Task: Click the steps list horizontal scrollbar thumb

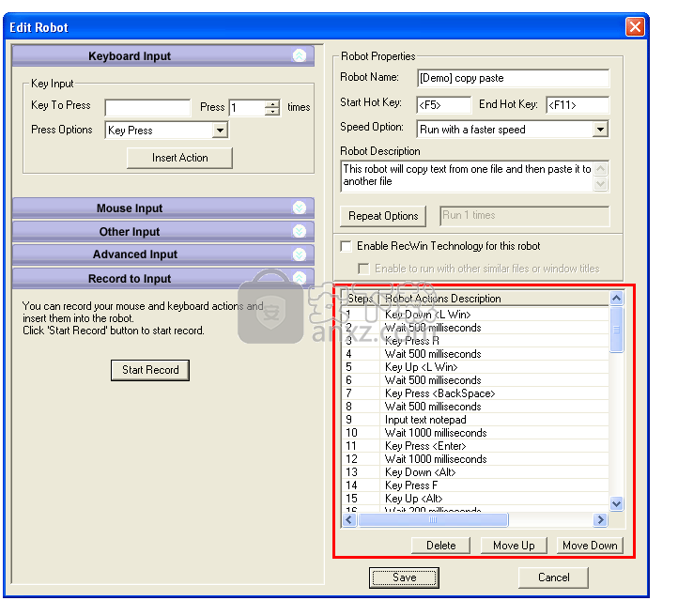Action: (x=433, y=519)
